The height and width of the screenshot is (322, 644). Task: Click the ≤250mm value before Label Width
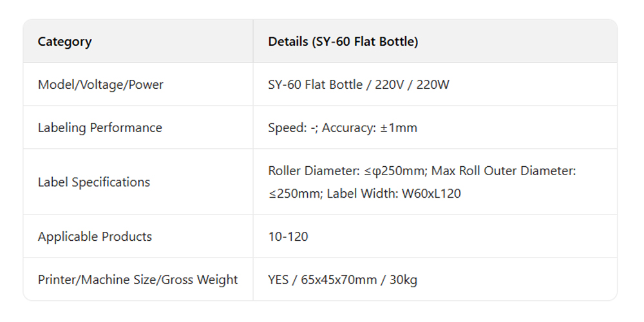tap(294, 193)
